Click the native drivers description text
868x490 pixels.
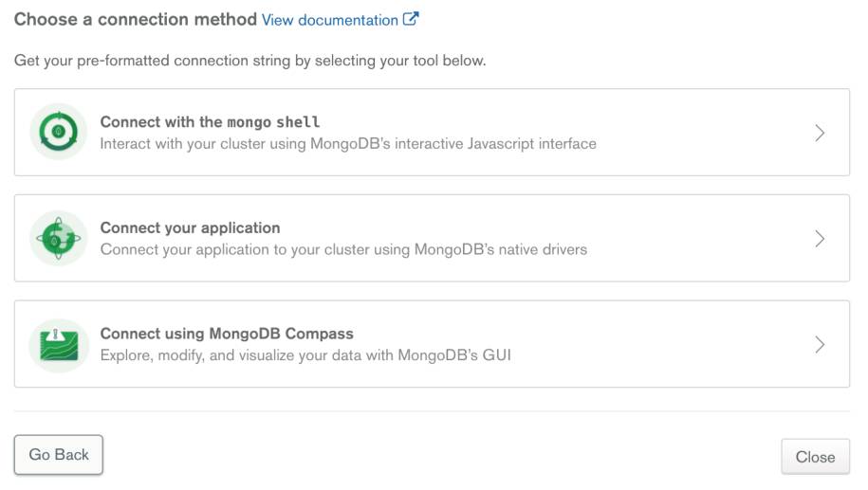(343, 249)
